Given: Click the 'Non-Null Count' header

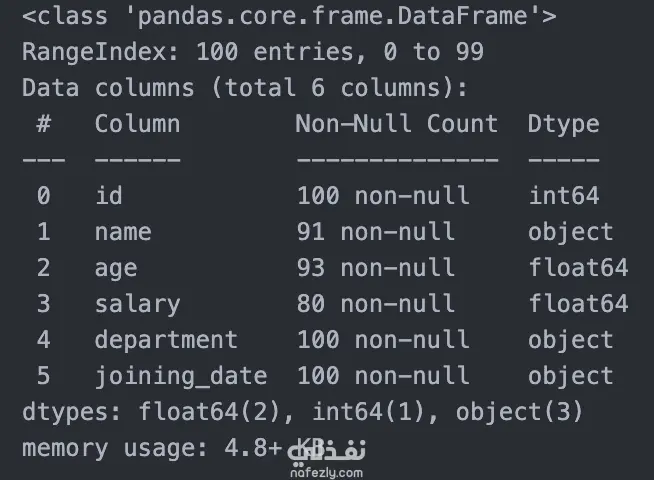Looking at the screenshot, I should pyautogui.click(x=397, y=124).
